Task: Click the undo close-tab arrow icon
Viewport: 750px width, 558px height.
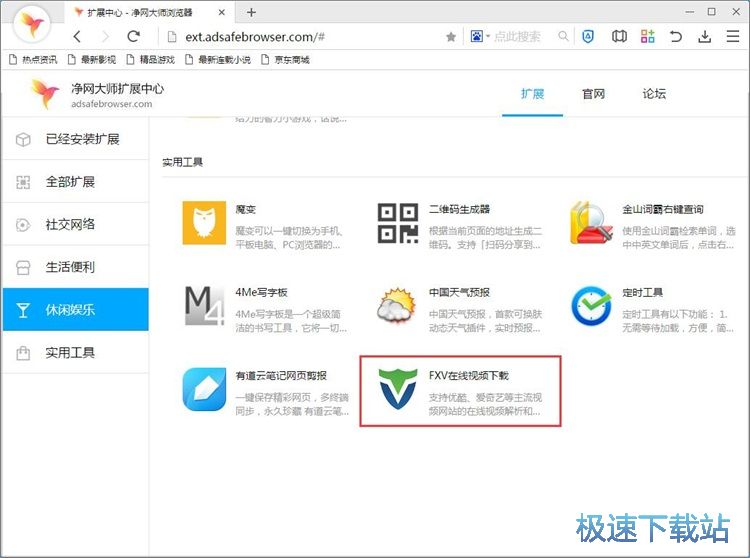Action: tap(676, 36)
